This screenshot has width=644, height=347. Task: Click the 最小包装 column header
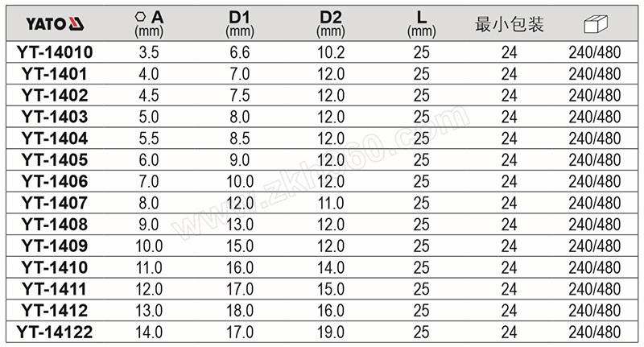pos(510,24)
